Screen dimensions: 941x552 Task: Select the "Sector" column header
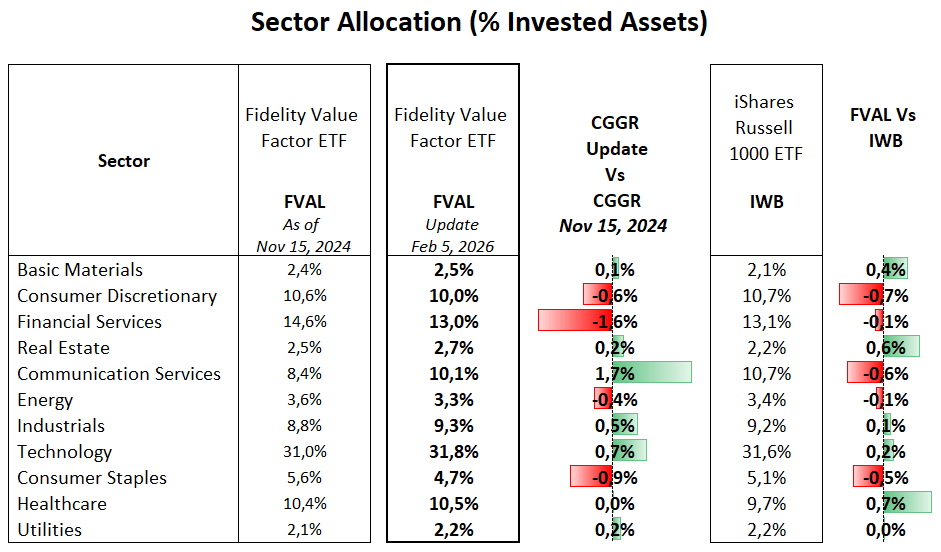pyautogui.click(x=124, y=161)
